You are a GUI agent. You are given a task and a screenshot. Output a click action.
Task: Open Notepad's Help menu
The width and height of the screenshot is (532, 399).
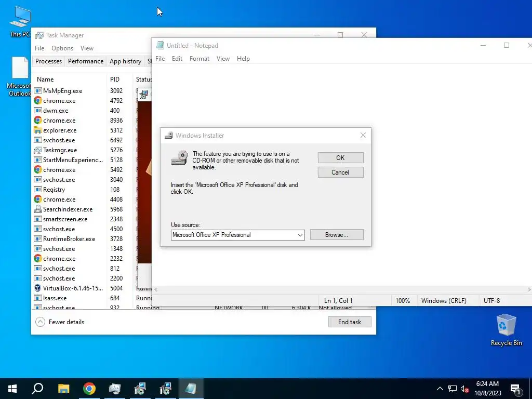click(x=243, y=59)
